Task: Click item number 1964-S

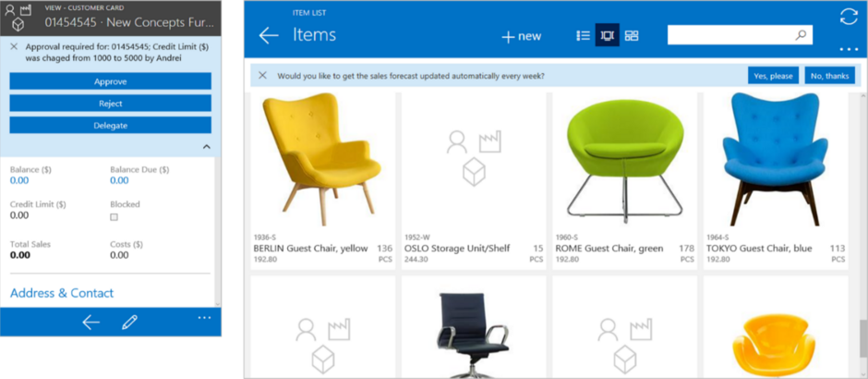Action: [717, 238]
